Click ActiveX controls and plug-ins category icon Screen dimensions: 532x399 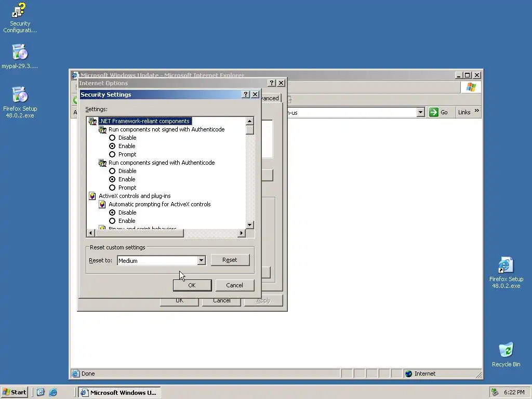pyautogui.click(x=92, y=196)
